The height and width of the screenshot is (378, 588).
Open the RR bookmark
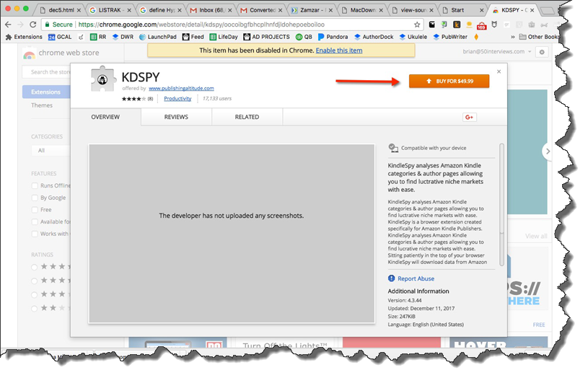[x=98, y=37]
